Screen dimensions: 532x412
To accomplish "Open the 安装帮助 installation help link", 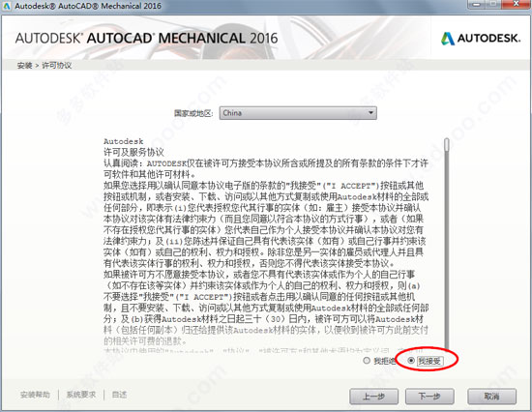I will 35,395.
